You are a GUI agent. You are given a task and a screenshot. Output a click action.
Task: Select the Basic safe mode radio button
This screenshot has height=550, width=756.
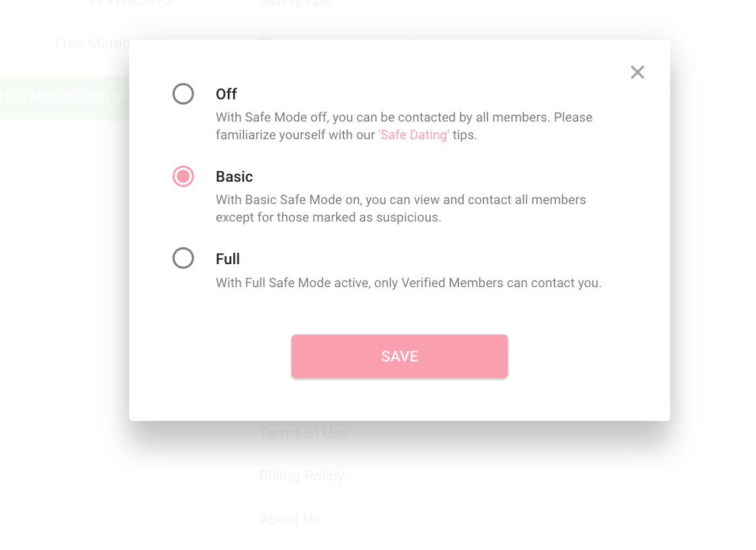(x=183, y=177)
